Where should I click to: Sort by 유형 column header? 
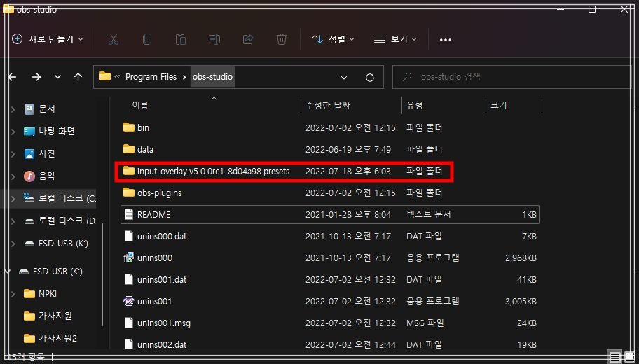point(415,105)
